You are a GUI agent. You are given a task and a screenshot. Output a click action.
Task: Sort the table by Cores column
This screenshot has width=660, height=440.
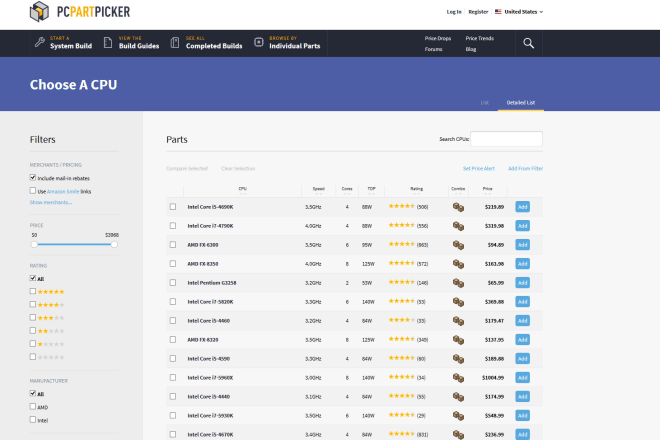347,190
